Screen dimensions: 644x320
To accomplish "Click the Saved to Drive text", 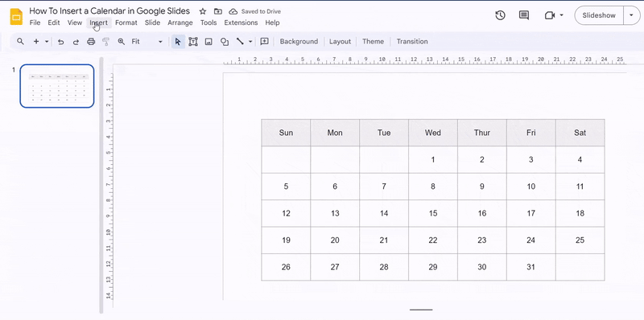I will coord(261,11).
